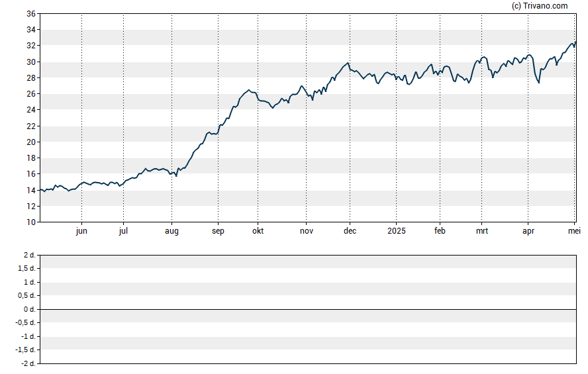588x374 pixels.
Task: Click the 'mrt' month label
Action: (482, 231)
